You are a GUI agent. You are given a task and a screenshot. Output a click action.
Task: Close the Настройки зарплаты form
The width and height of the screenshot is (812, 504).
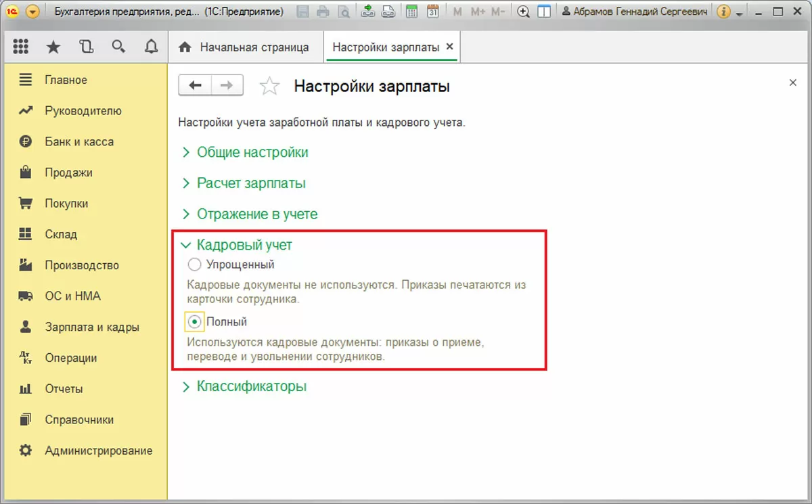tap(793, 83)
